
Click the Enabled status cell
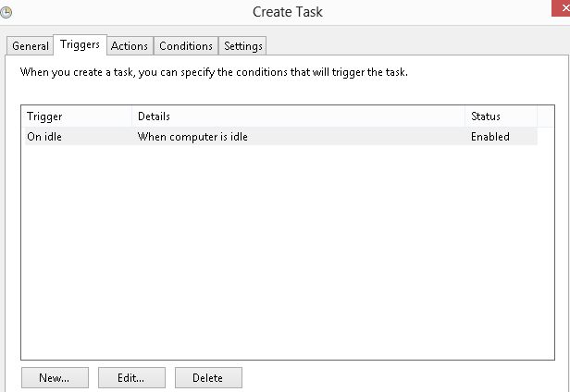(x=489, y=137)
